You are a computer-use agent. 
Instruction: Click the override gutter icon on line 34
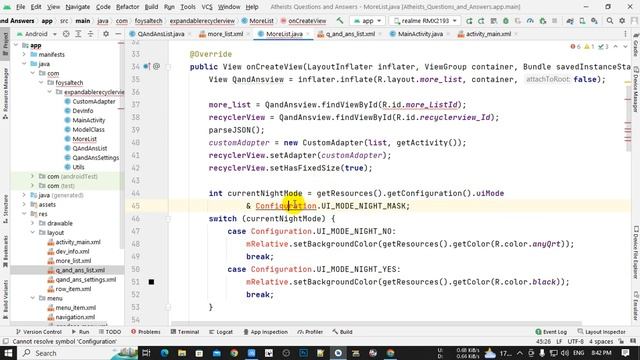pos(147,66)
